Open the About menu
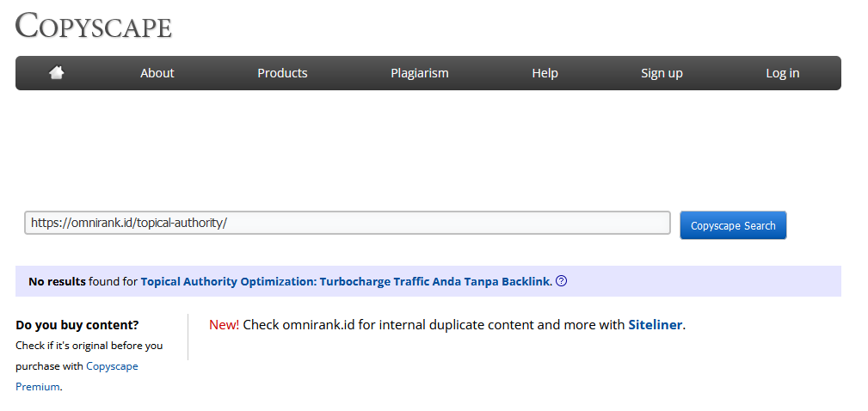The image size is (868, 411). (157, 73)
